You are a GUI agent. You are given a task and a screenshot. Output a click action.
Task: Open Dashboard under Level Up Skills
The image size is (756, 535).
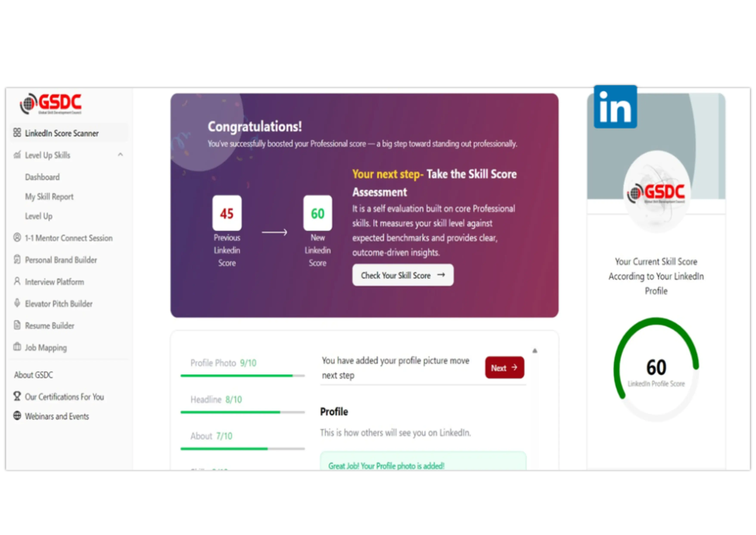pos(42,177)
